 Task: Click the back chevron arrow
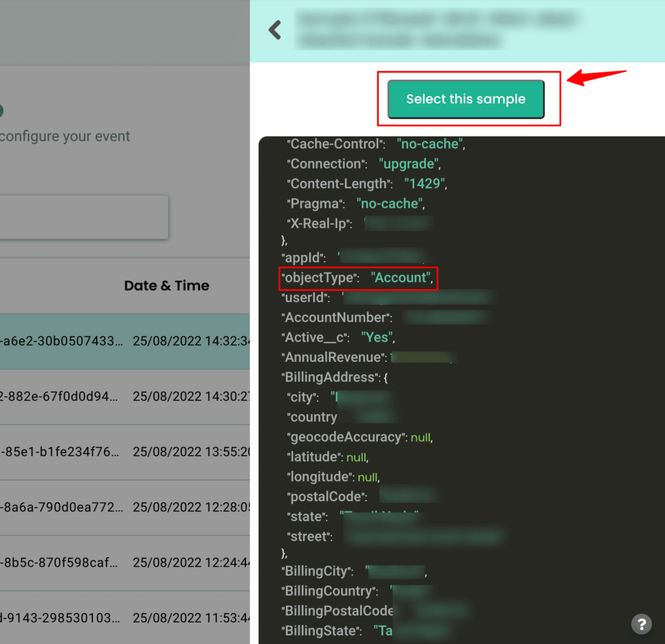275,30
